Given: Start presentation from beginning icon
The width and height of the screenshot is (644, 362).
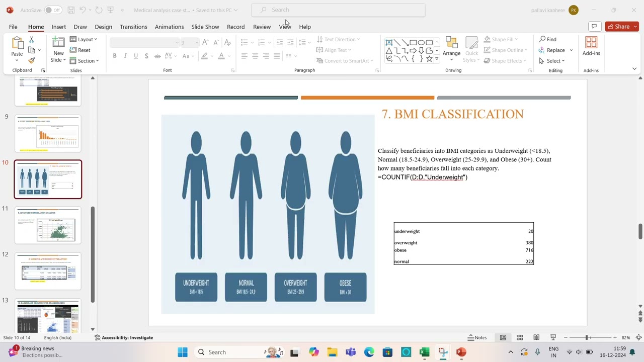Looking at the screenshot, I should [x=111, y=10].
